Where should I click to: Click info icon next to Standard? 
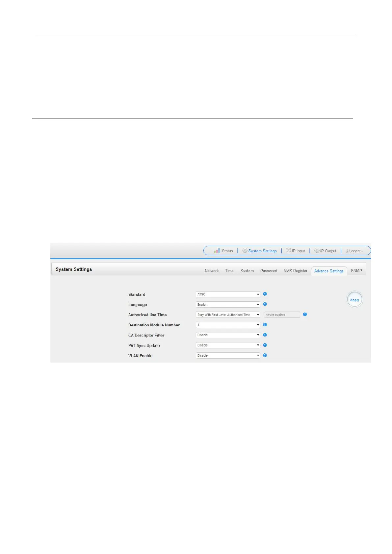click(265, 294)
